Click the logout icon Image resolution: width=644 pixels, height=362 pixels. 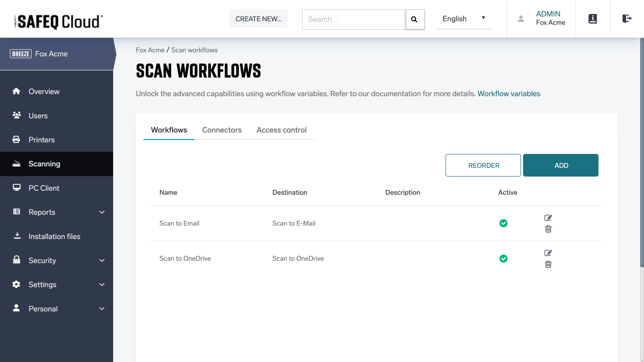click(x=627, y=19)
